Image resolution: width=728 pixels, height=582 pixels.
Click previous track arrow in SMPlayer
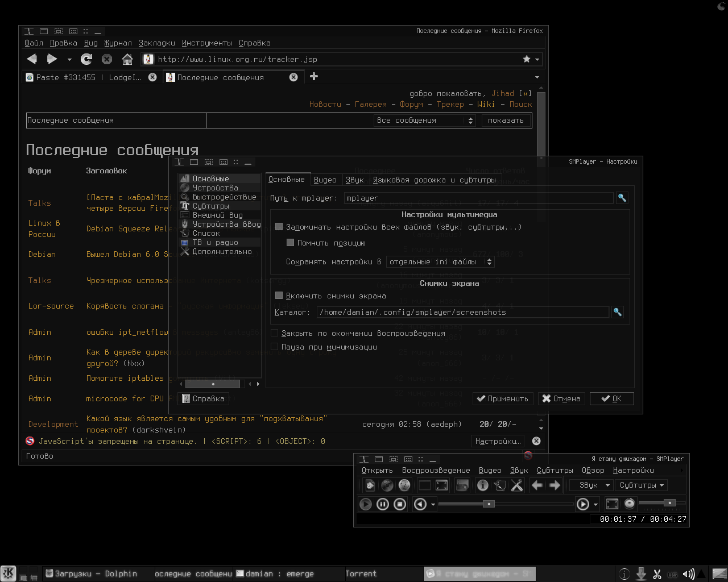[x=537, y=485]
